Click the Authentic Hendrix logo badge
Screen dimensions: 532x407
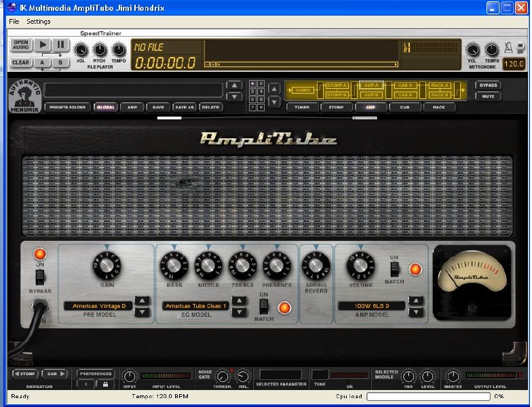[x=23, y=96]
